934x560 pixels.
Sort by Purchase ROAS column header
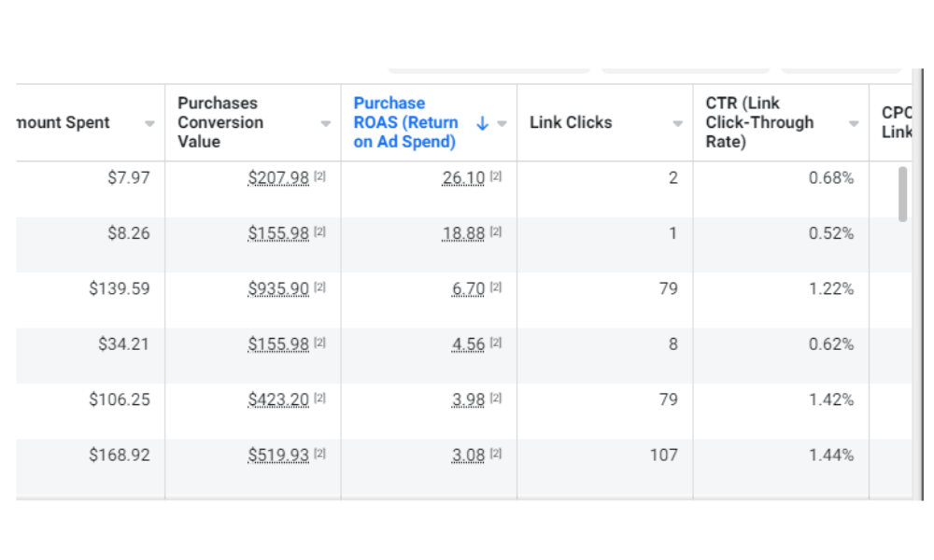pyautogui.click(x=405, y=122)
